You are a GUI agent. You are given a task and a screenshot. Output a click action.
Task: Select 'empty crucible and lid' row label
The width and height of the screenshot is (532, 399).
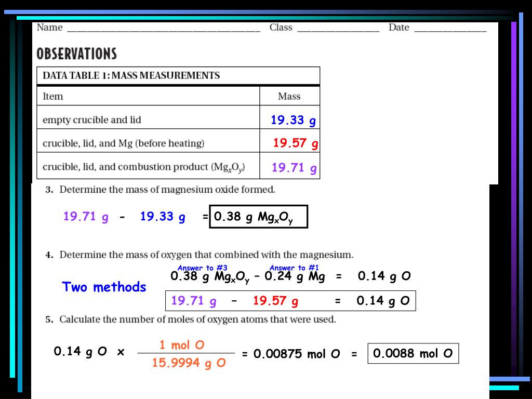click(91, 120)
